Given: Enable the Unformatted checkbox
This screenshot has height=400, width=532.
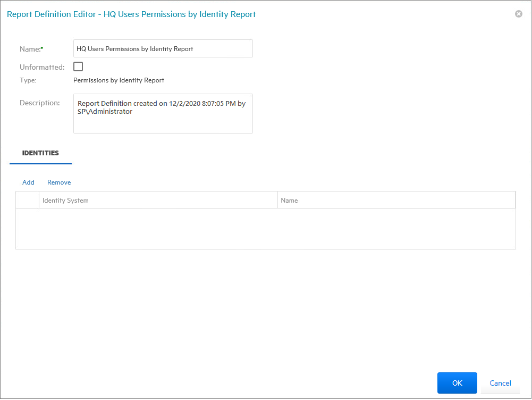Looking at the screenshot, I should [78, 66].
